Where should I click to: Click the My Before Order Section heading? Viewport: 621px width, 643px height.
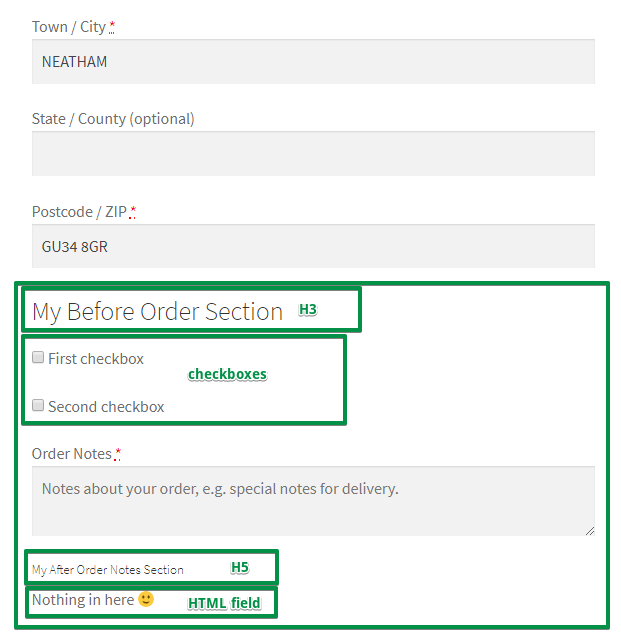158,312
